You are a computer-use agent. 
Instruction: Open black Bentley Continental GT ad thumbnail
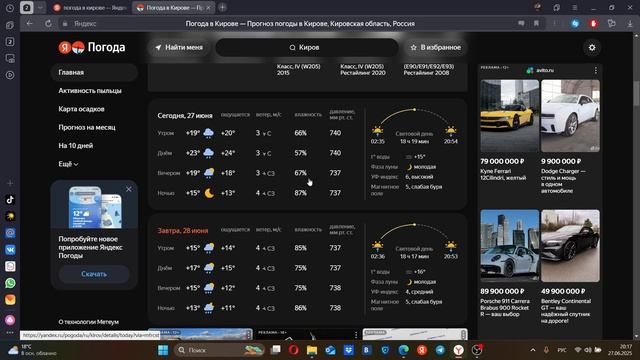click(570, 246)
